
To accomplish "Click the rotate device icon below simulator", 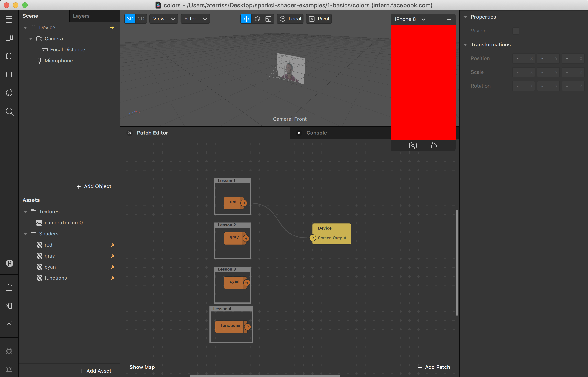I will [434, 145].
